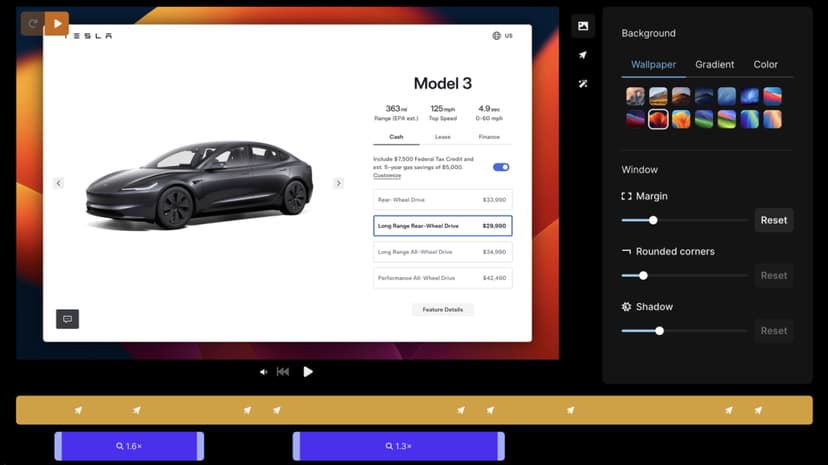The width and height of the screenshot is (828, 465).
Task: Open the background image settings icon
Action: [583, 26]
